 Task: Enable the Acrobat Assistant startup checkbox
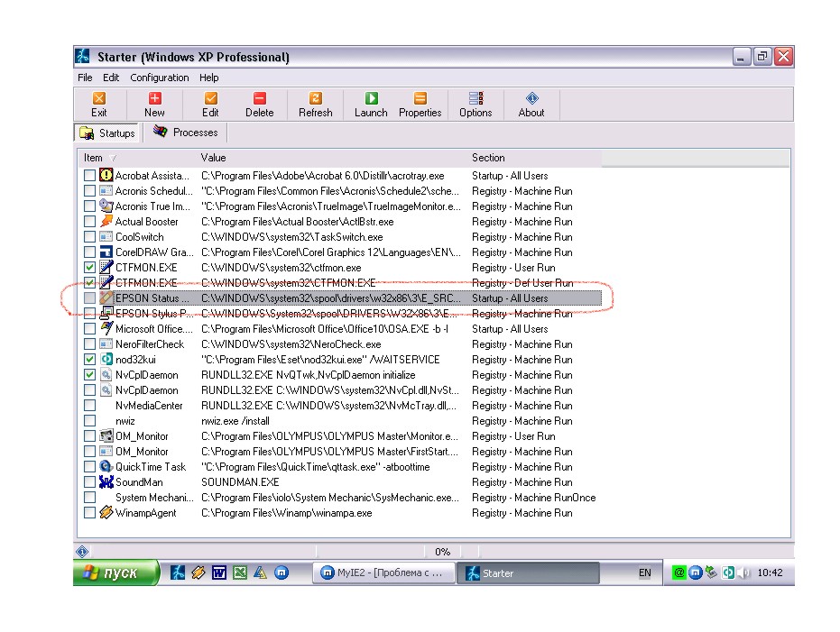point(89,175)
